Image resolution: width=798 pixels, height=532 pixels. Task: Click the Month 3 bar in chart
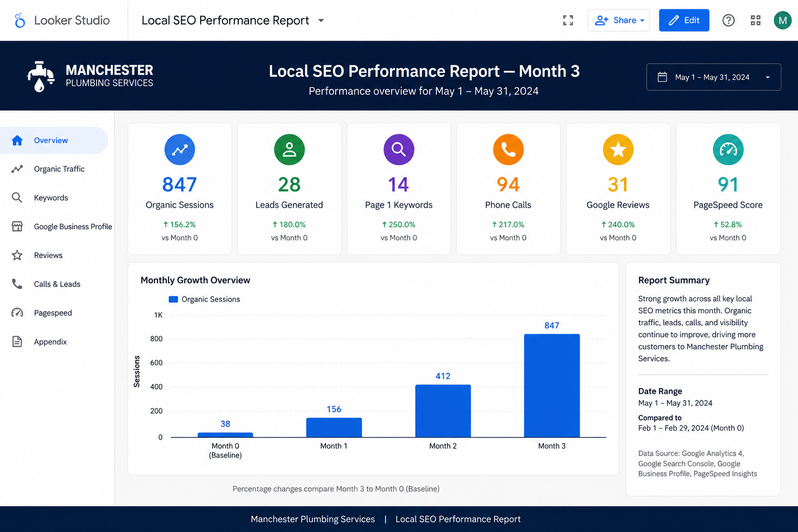(x=552, y=385)
